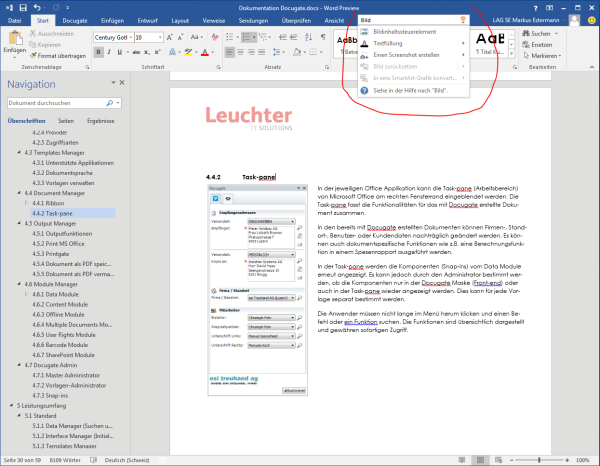Open the Suchen find tool
This screenshot has height=466, width=600.
tap(536, 34)
